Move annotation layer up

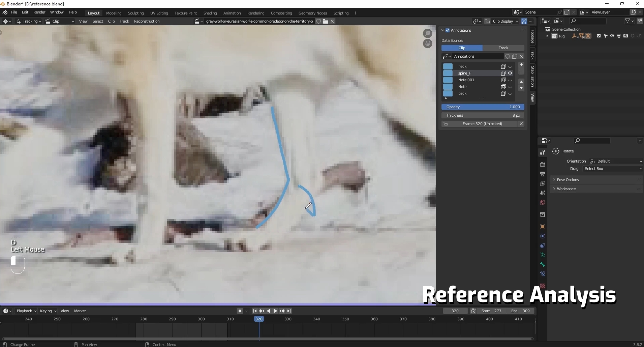(521, 82)
